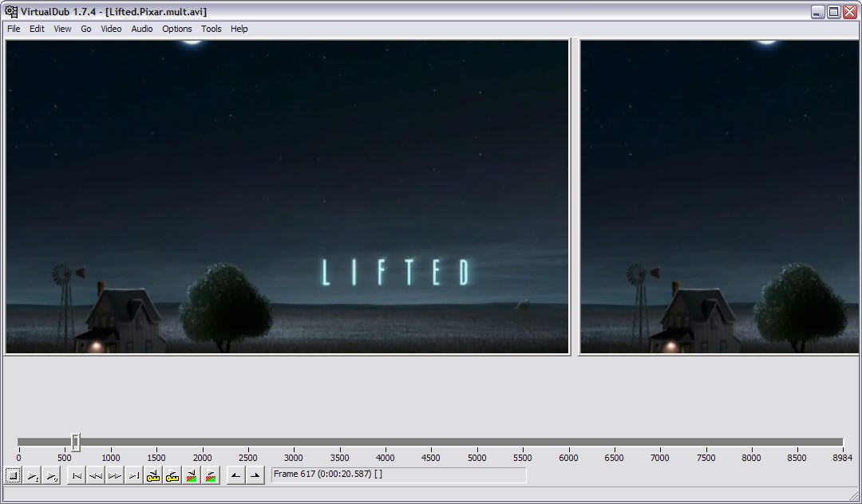Image resolution: width=862 pixels, height=504 pixels.
Task: Step forward one frame
Action: (114, 475)
